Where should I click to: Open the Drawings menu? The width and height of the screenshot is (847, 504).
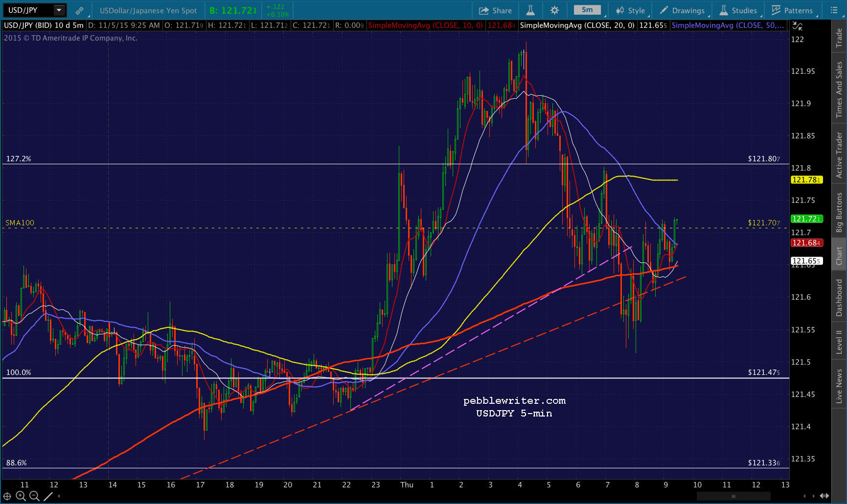[x=682, y=10]
